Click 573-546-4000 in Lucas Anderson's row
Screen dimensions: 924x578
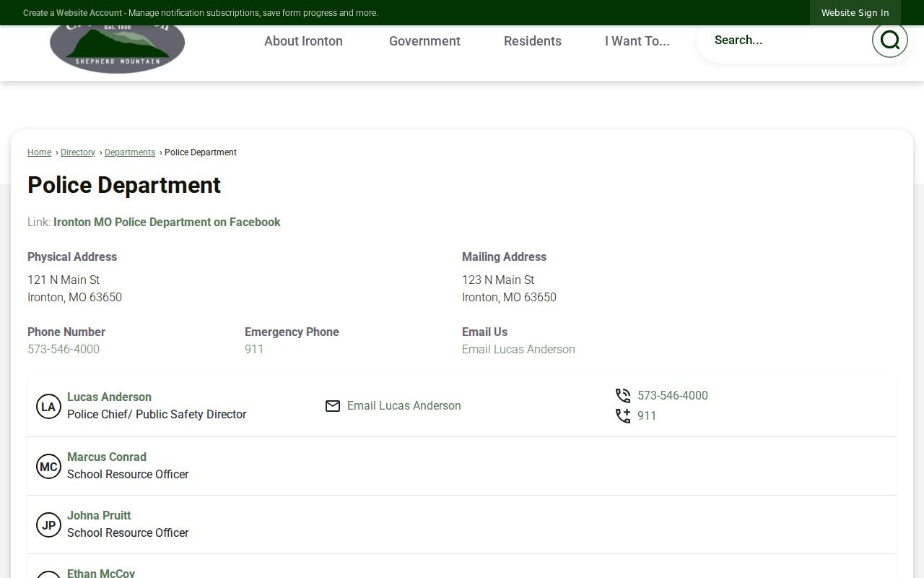tap(672, 396)
